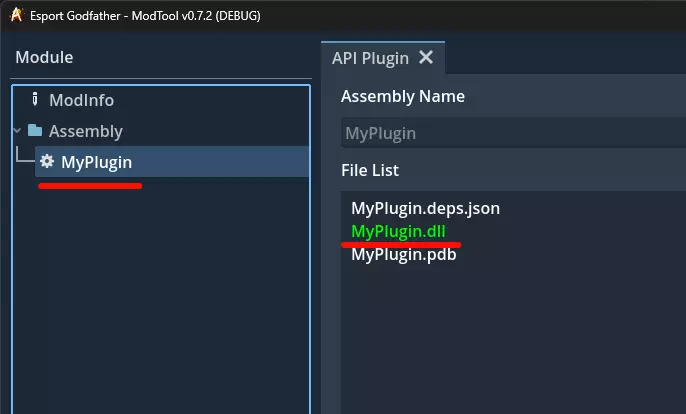Close the API Plugin tab
686x414 pixels.
point(426,57)
